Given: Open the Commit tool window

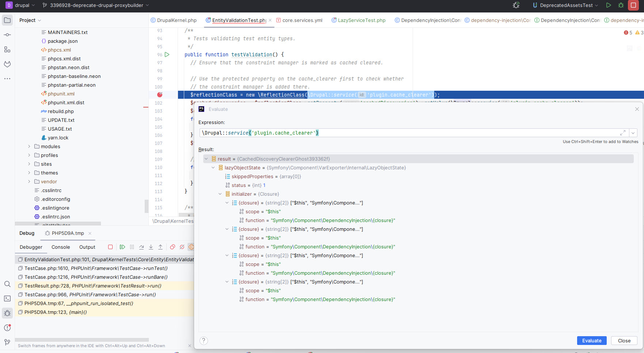Looking at the screenshot, I should point(7,35).
